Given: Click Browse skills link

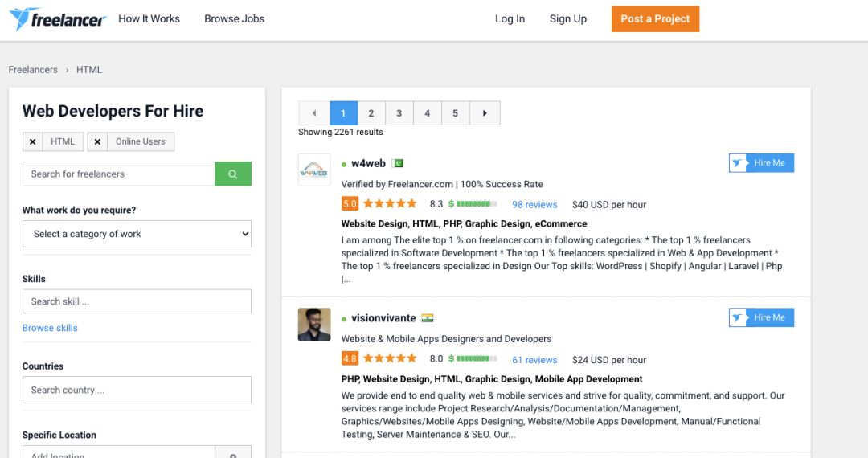Looking at the screenshot, I should 50,328.
